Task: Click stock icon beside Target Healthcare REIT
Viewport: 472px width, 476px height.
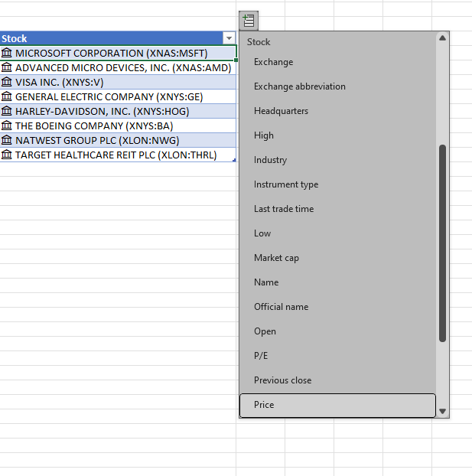Action: coord(6,155)
